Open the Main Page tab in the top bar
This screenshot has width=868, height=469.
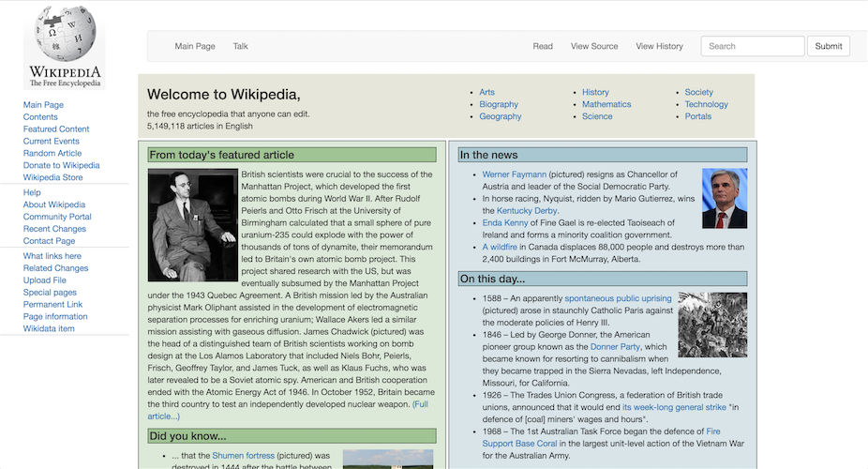195,47
